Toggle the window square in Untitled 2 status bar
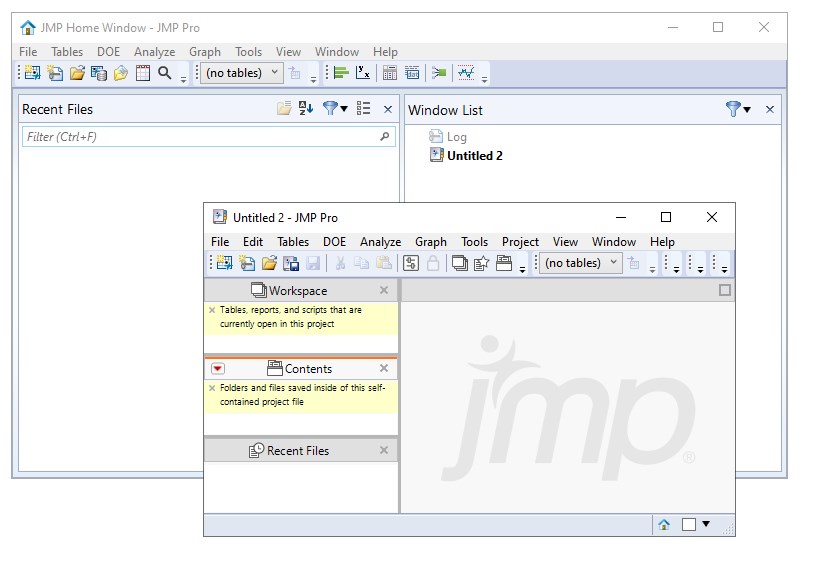This screenshot has width=832, height=564. pos(689,524)
